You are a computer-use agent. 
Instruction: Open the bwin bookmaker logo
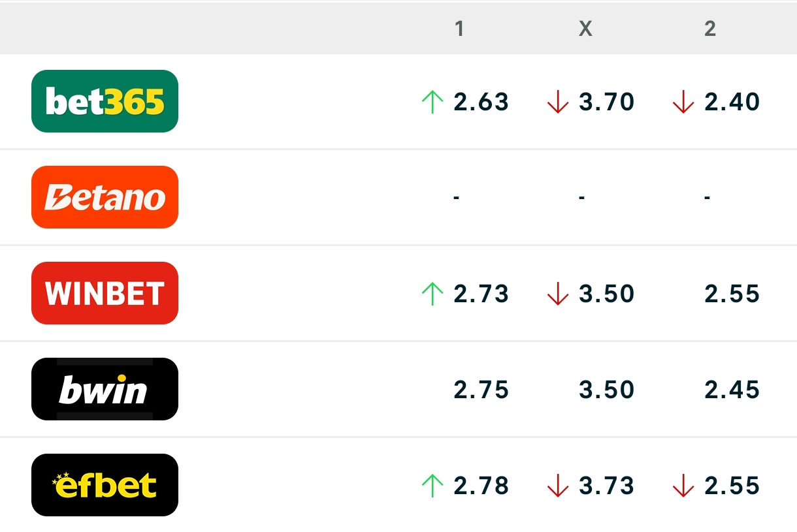[105, 389]
